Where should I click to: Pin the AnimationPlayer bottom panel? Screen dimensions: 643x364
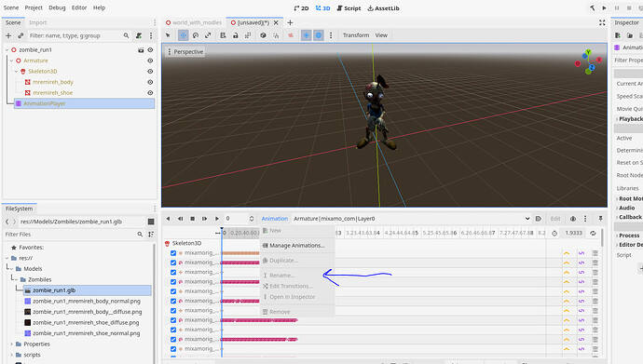click(600, 219)
